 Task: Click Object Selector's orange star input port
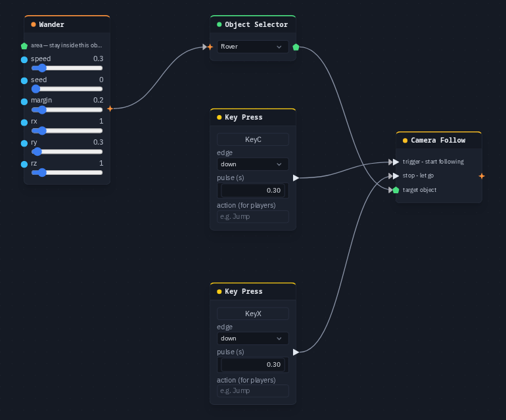[x=210, y=47]
